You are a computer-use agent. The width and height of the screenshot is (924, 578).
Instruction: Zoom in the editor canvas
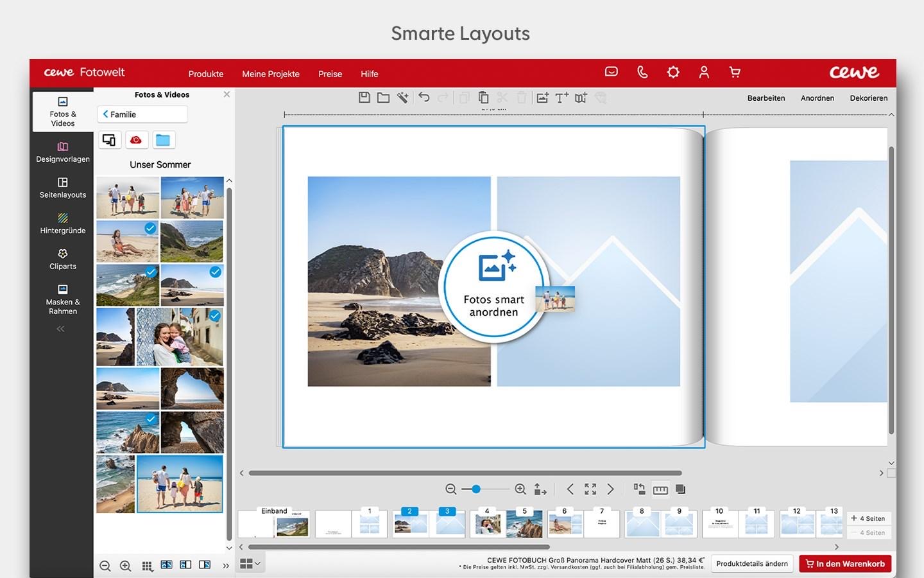click(520, 489)
